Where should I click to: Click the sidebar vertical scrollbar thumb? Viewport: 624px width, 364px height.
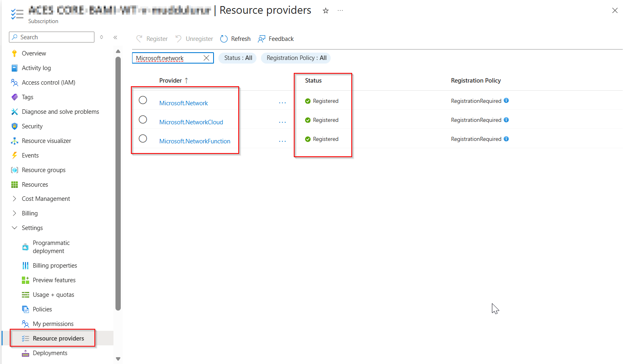point(118,183)
